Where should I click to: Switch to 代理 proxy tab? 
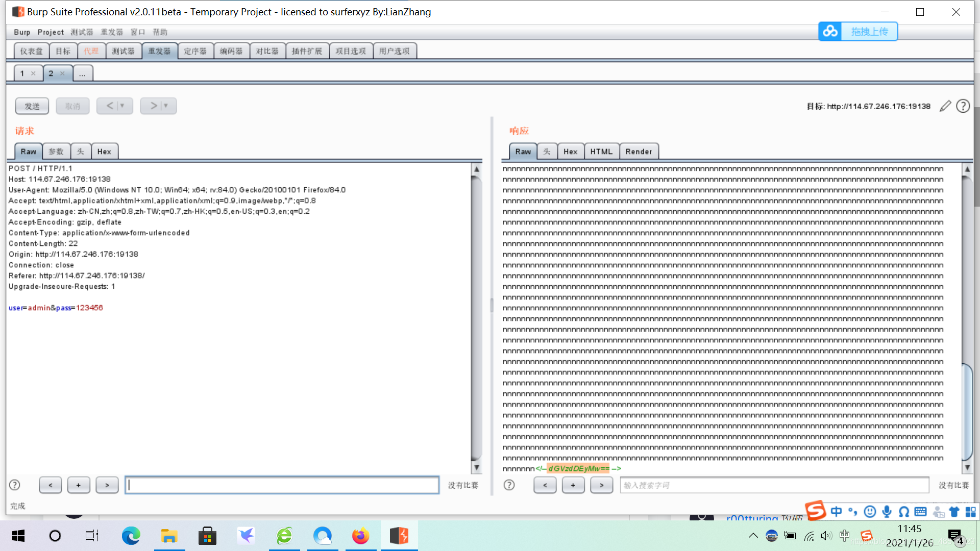tap(91, 51)
